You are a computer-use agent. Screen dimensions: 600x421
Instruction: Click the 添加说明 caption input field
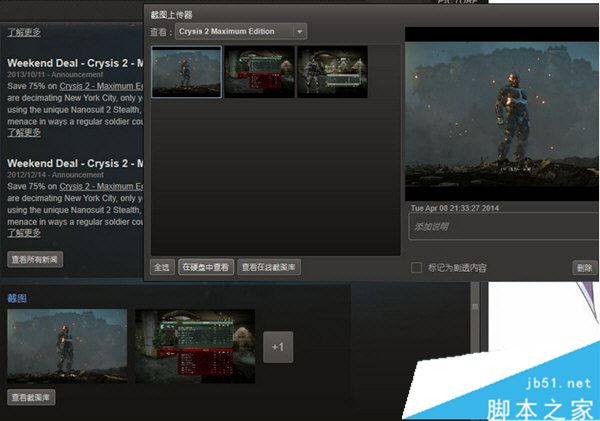point(504,227)
